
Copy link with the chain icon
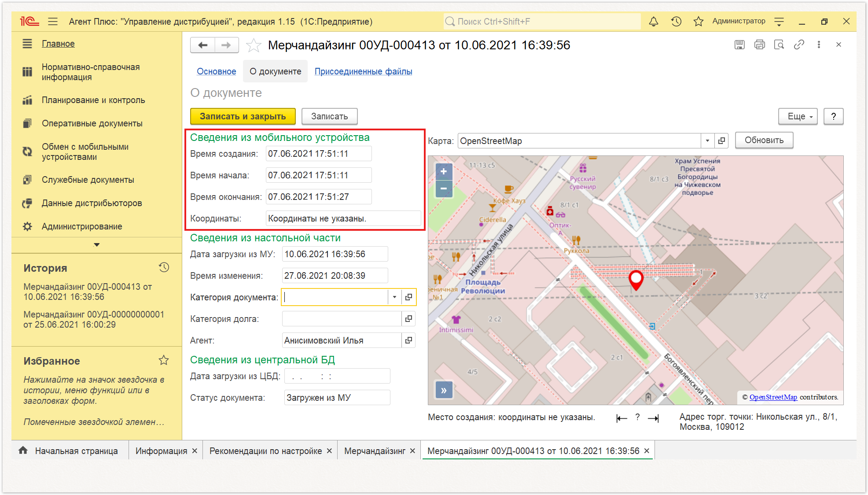click(799, 44)
